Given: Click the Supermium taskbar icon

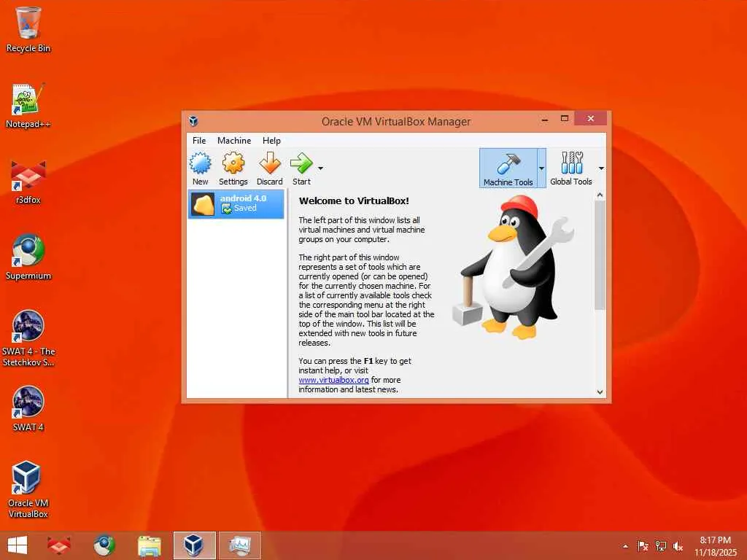Looking at the screenshot, I should tap(104, 545).
